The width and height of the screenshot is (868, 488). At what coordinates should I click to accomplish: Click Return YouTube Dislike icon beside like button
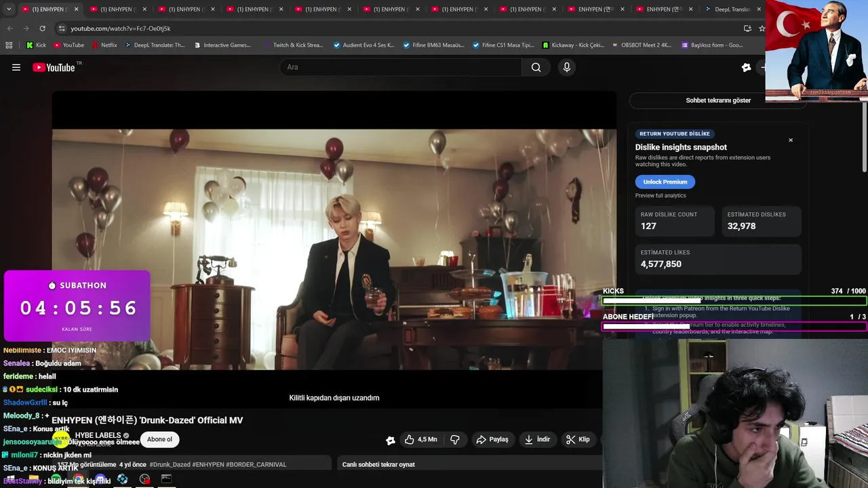click(391, 440)
